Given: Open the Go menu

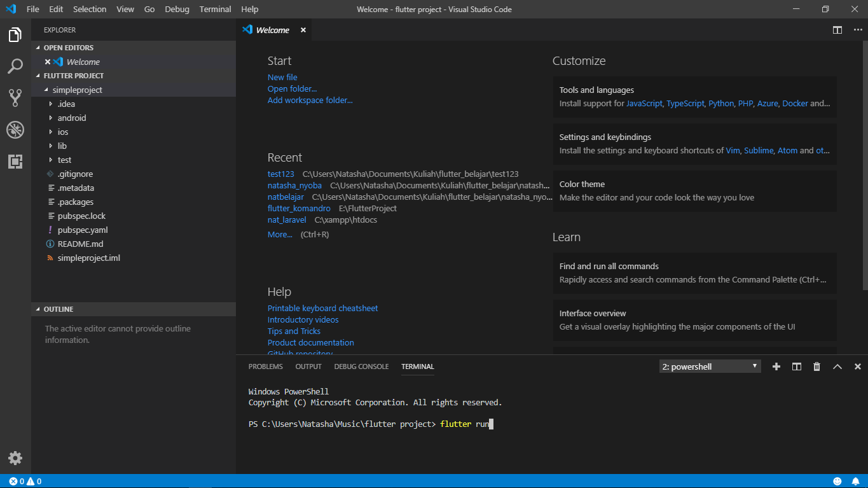Looking at the screenshot, I should coord(149,9).
